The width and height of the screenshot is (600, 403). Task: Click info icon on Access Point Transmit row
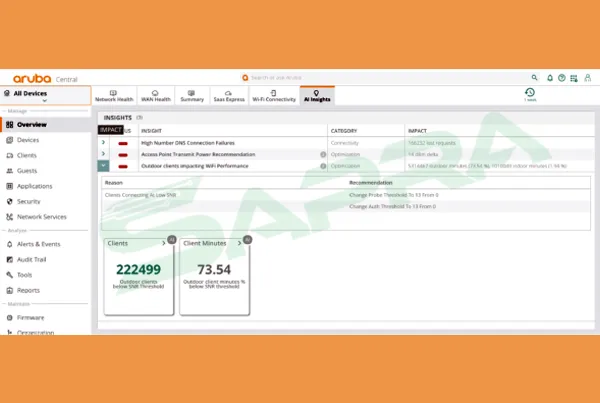point(323,154)
